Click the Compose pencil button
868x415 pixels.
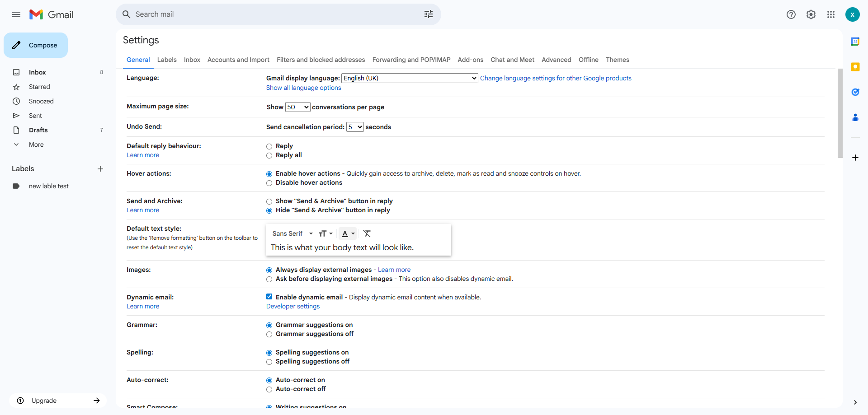pos(36,45)
